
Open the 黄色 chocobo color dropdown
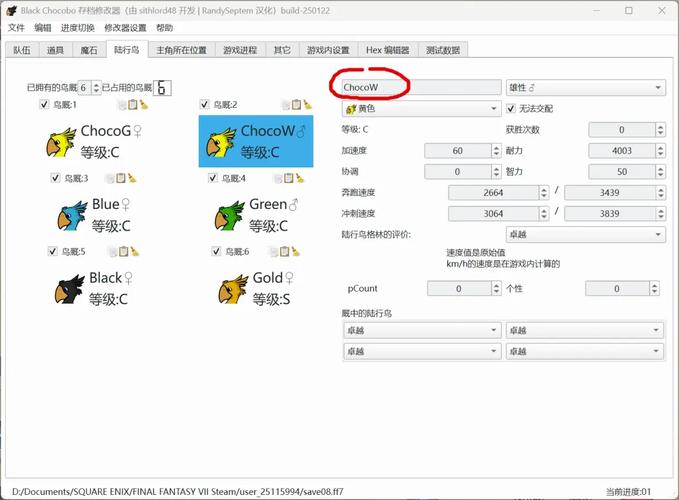[x=421, y=109]
